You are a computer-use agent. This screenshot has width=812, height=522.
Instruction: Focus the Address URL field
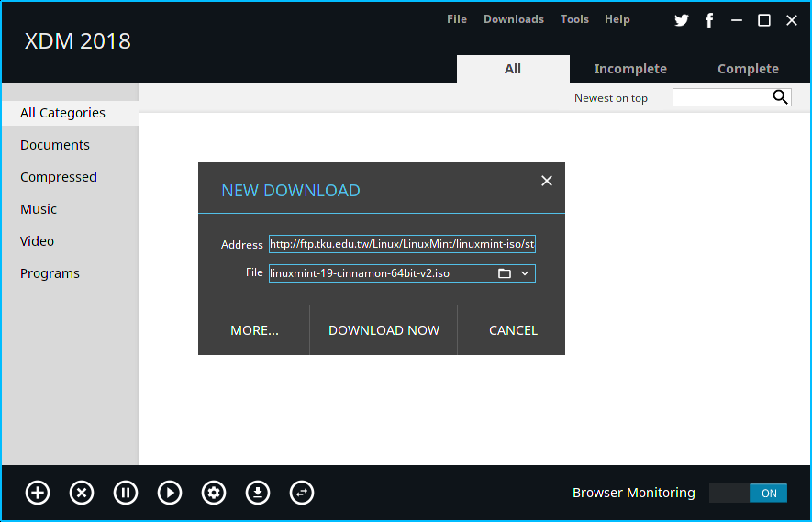(x=403, y=244)
